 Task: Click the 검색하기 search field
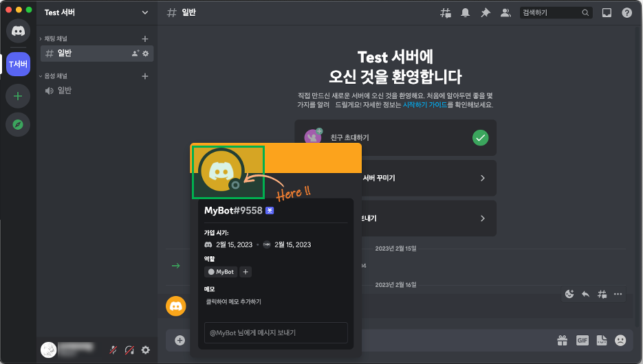coord(556,12)
